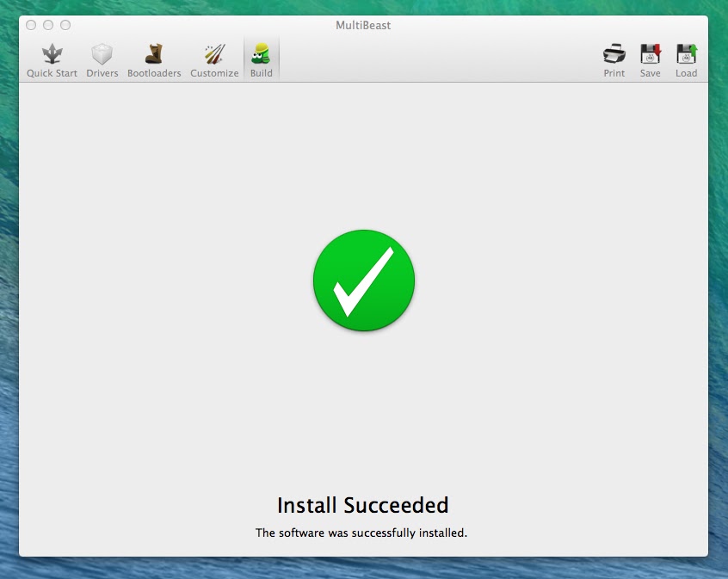Image resolution: width=728 pixels, height=579 pixels.
Task: Click the green checkmark success icon
Action: [x=364, y=280]
